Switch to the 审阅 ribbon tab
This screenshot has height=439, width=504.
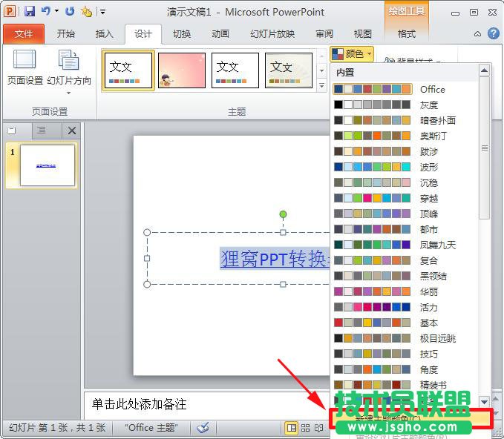click(324, 33)
